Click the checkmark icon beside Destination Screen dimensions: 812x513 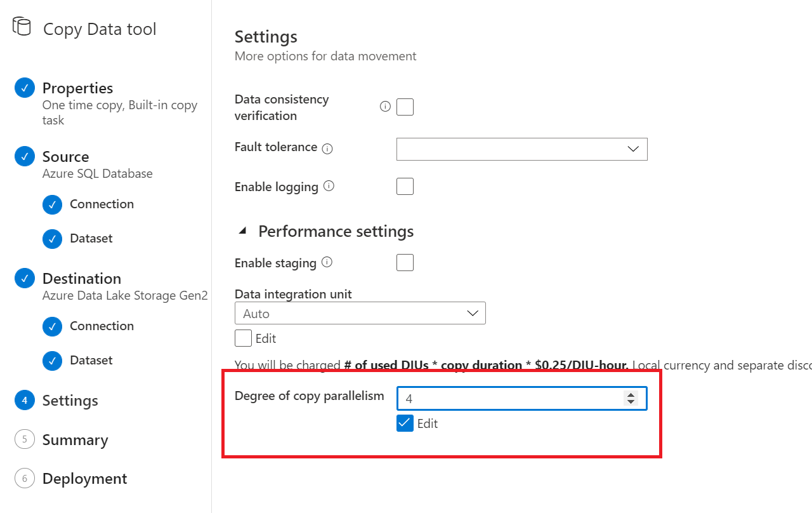click(x=24, y=277)
